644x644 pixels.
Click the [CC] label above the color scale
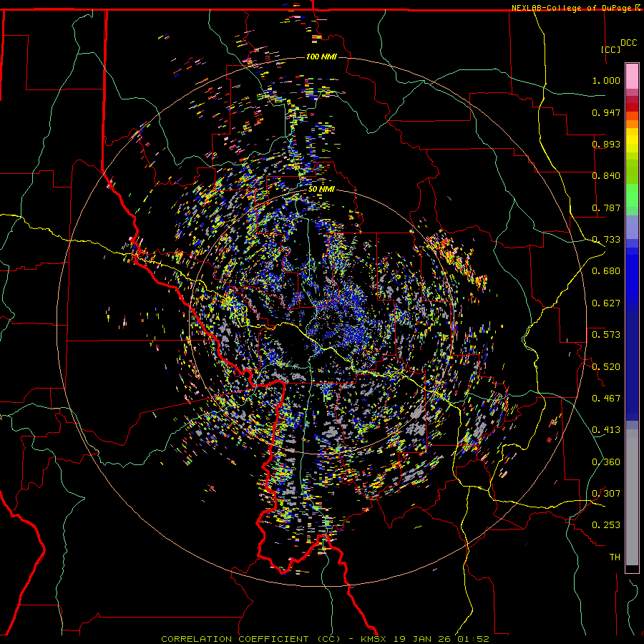(x=610, y=49)
